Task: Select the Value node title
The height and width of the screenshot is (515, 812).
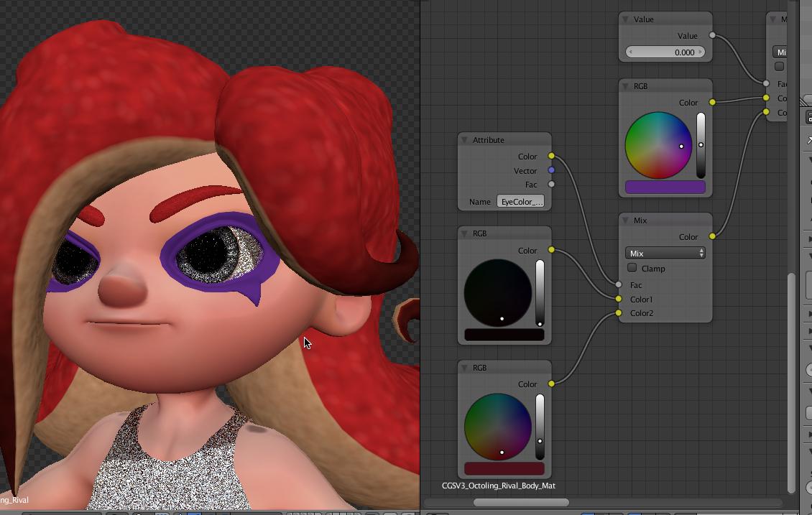Action: pyautogui.click(x=644, y=19)
